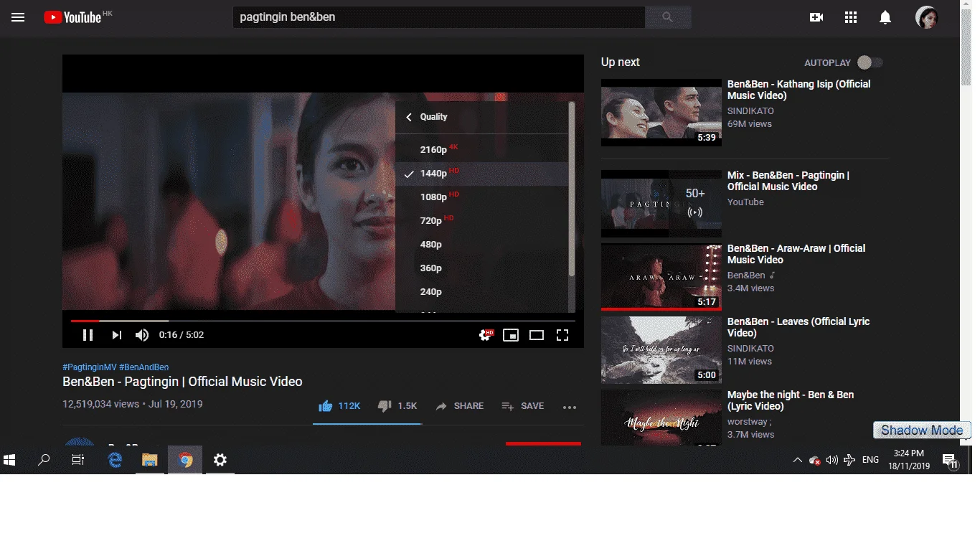The image size is (980, 551).
Task: Click the search input field
Action: click(x=439, y=17)
